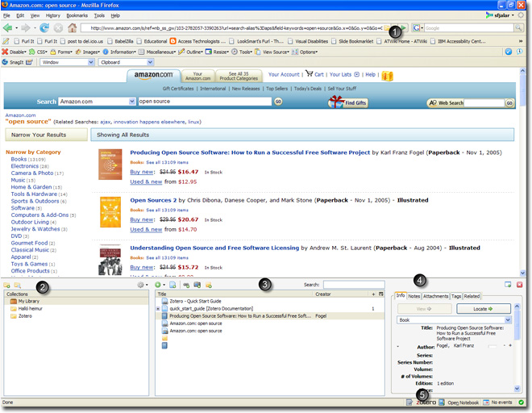
Task: Create a new collection in Zotero pane
Action: pos(6,286)
